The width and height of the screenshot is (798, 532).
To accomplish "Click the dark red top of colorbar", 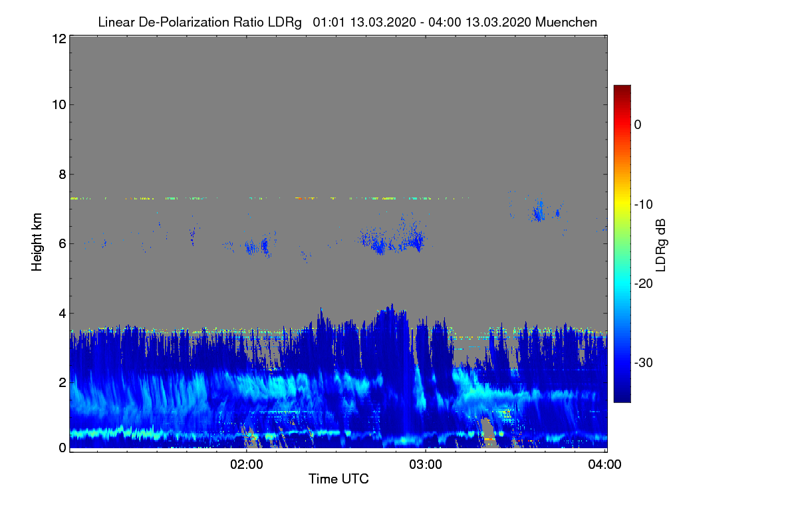I will 622,90.
